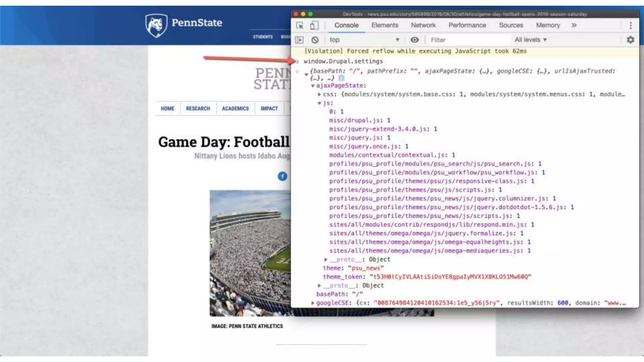Viewport: 644px width, 362px height.
Task: Select the theme "psu_news" value
Action: click(x=366, y=268)
